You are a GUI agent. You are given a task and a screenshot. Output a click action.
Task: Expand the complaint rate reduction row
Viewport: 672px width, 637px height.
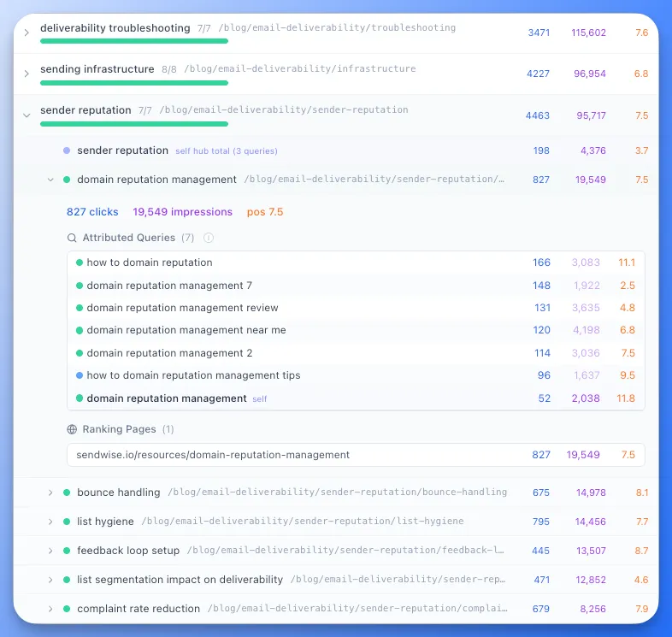coord(50,609)
